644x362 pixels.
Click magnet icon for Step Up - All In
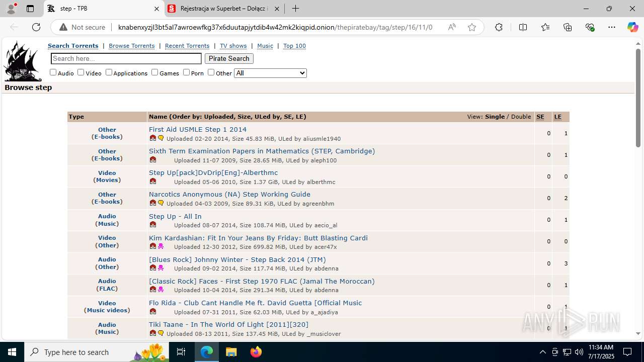click(153, 225)
